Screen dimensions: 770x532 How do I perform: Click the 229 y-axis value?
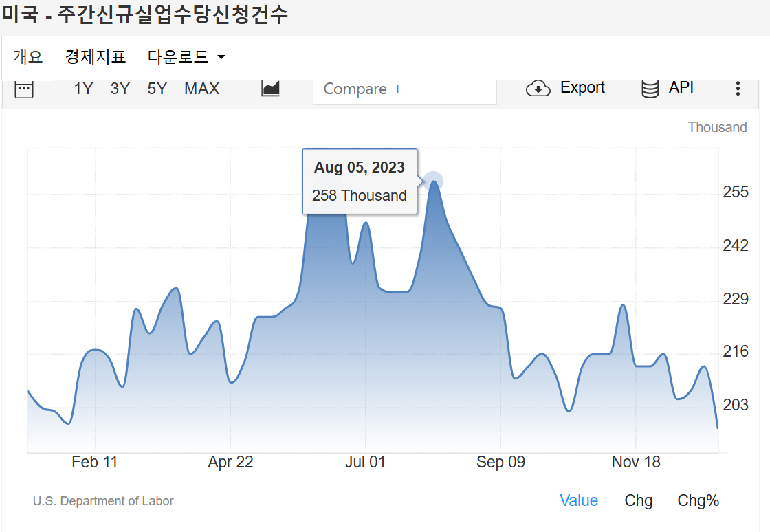click(x=736, y=298)
